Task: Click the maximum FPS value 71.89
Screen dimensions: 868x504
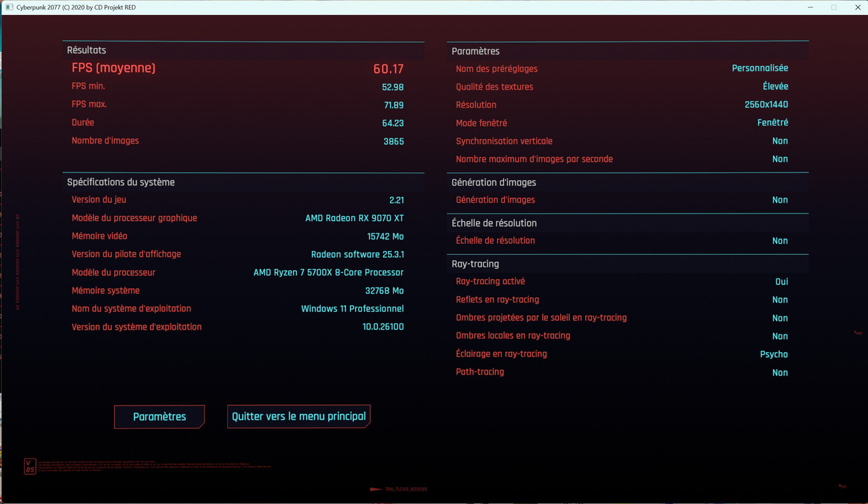Action: click(x=393, y=105)
